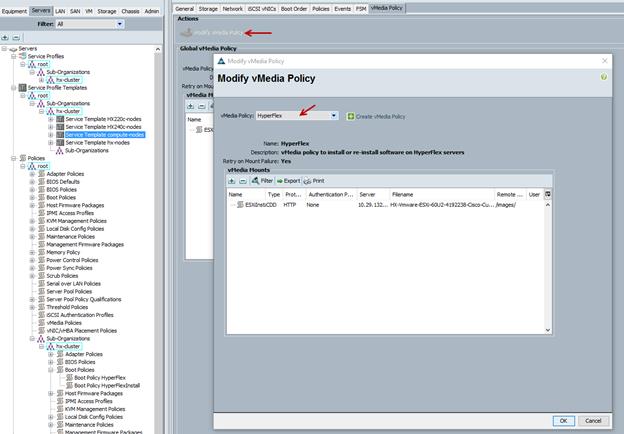The width and height of the screenshot is (624, 434).
Task: Click the Cancel button
Action: (x=593, y=420)
